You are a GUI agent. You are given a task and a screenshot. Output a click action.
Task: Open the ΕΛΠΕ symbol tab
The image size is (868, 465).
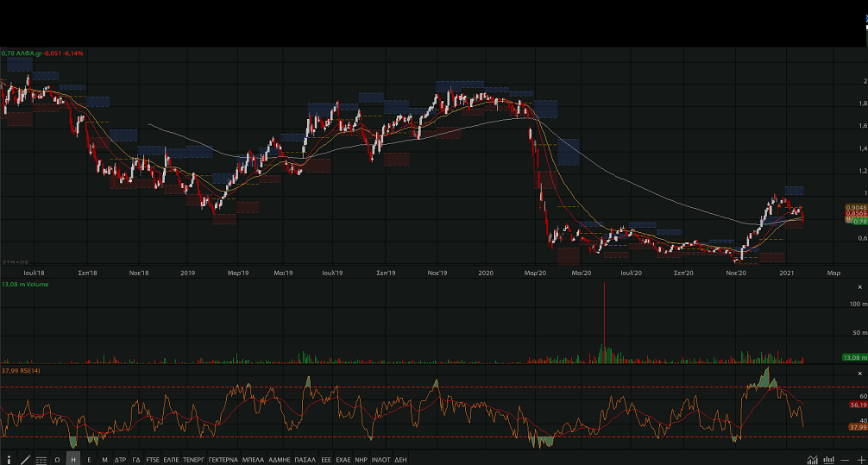[171, 459]
